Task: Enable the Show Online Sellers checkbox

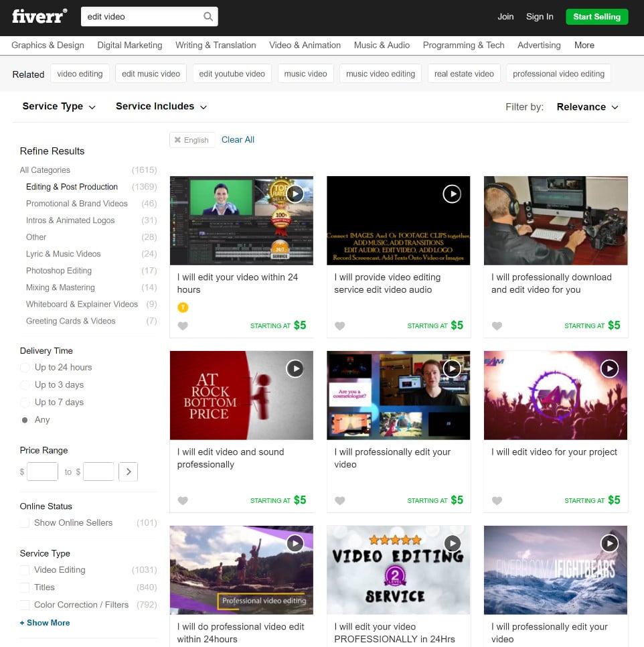Action: tap(25, 522)
